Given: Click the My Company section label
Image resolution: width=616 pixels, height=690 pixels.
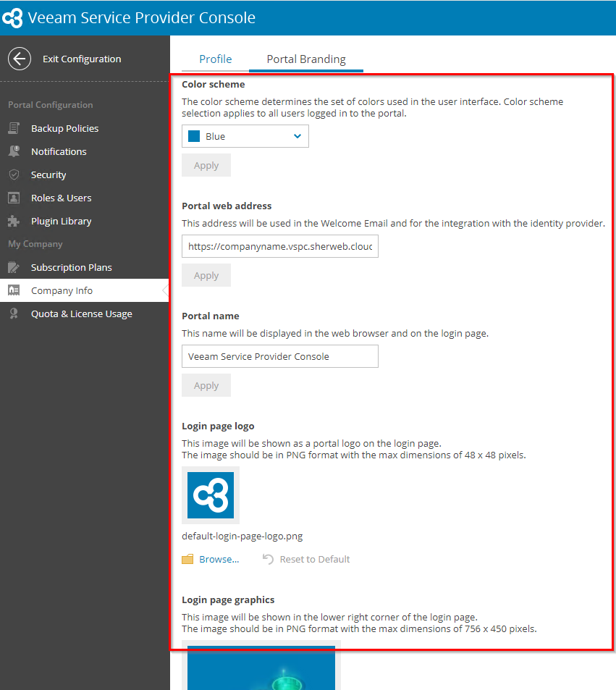Looking at the screenshot, I should 35,244.
